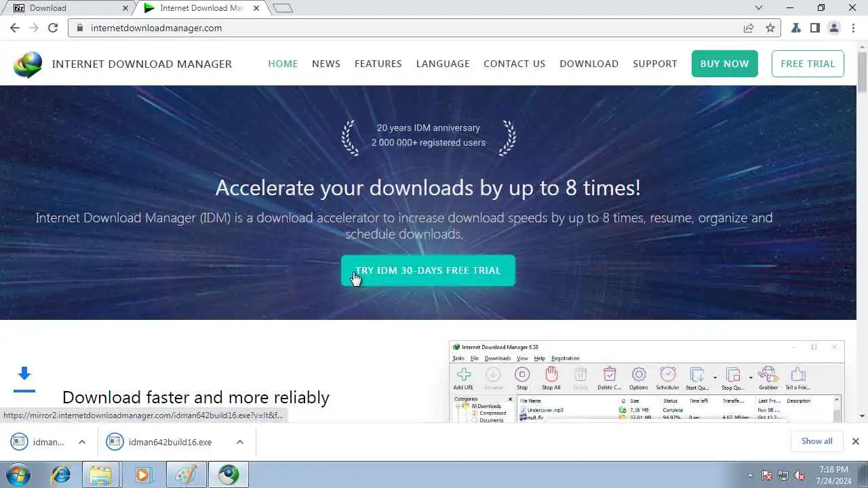The image size is (868, 488).
Task: Launch Internet Explorer from taskbar
Action: click(x=61, y=474)
